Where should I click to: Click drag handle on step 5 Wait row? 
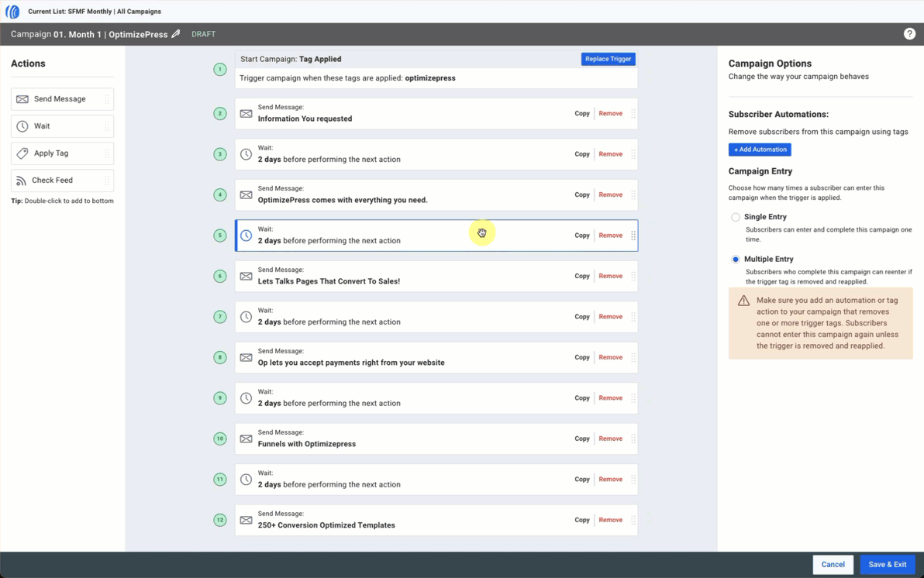pyautogui.click(x=633, y=236)
